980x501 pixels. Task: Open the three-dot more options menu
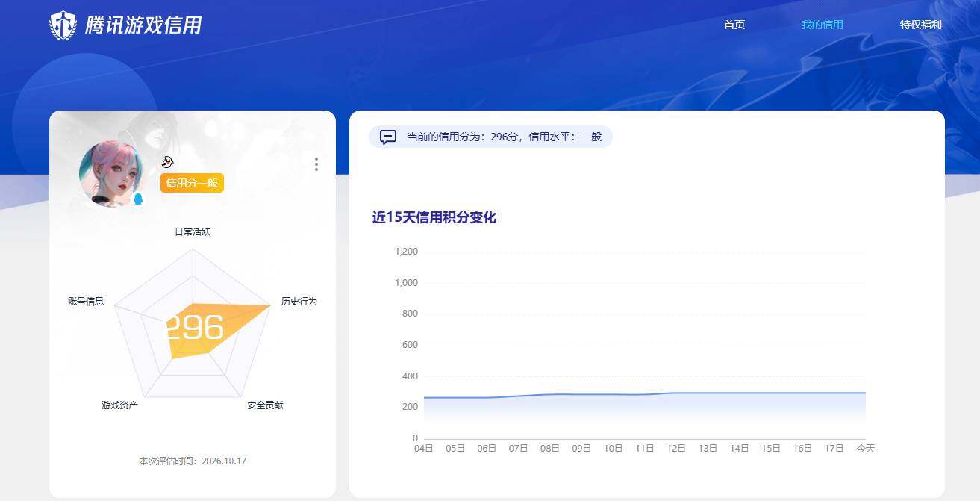point(316,164)
